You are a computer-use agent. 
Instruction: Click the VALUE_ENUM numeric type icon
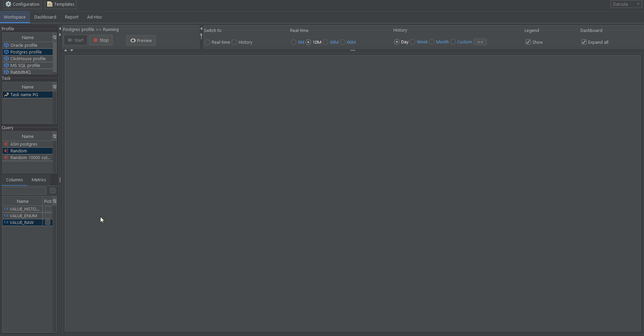6,216
